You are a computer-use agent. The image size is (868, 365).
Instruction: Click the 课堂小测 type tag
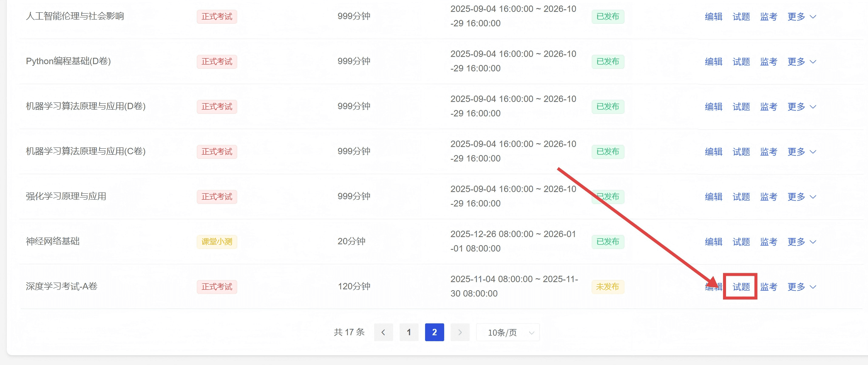(217, 242)
